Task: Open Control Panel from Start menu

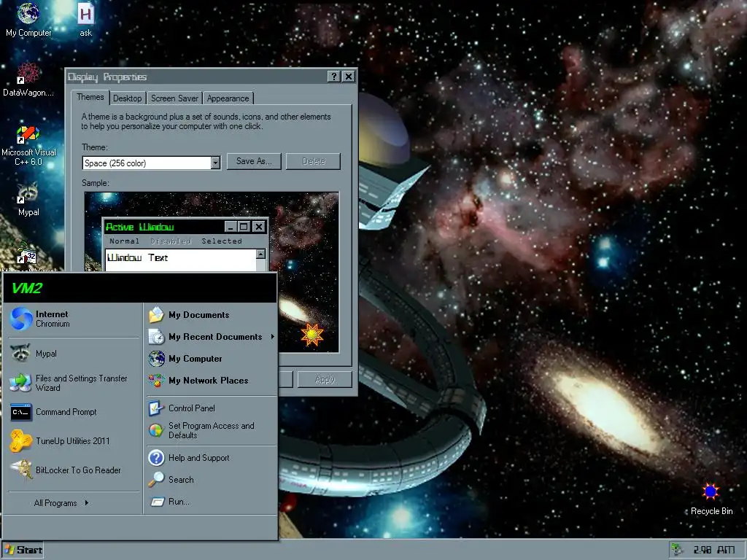Action: tap(211, 408)
